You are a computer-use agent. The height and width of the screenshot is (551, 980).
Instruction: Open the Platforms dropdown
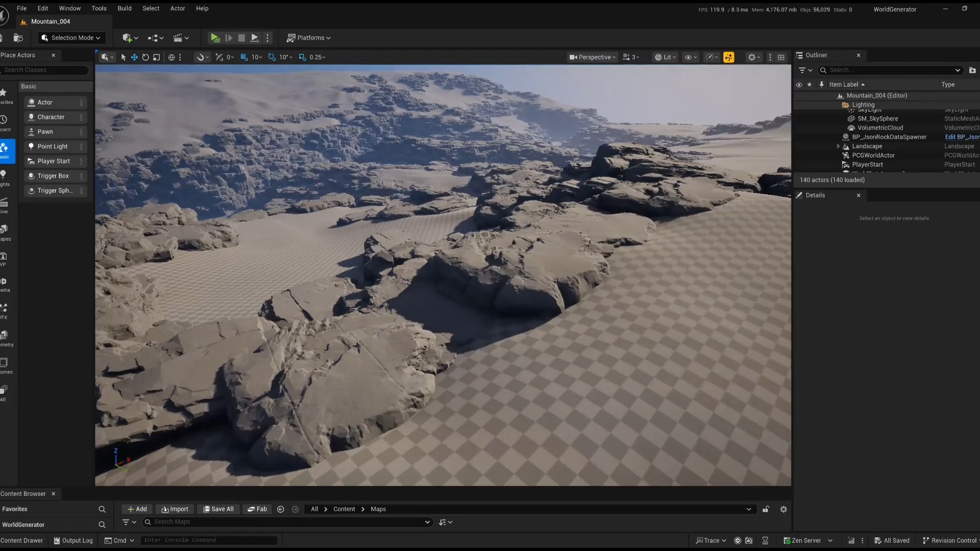[309, 38]
